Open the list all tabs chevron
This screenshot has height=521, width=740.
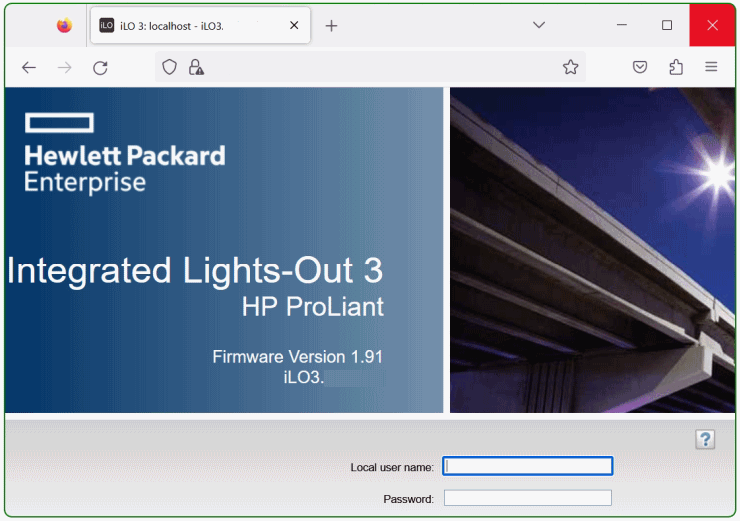click(539, 25)
